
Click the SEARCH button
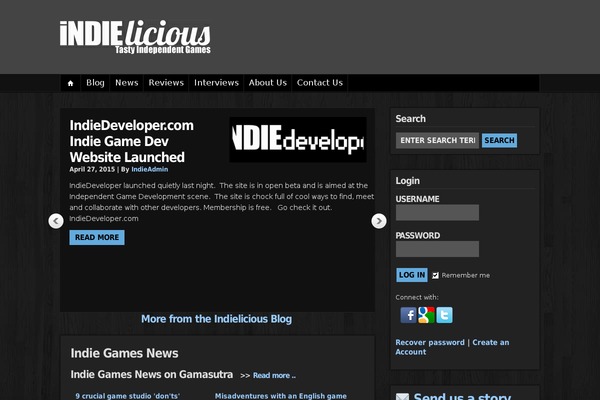(499, 140)
